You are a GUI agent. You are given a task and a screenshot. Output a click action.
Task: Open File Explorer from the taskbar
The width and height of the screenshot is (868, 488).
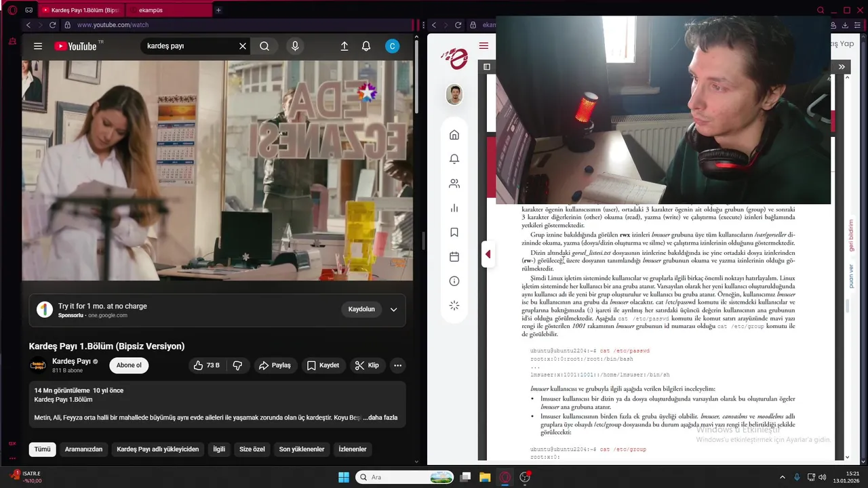click(x=485, y=477)
